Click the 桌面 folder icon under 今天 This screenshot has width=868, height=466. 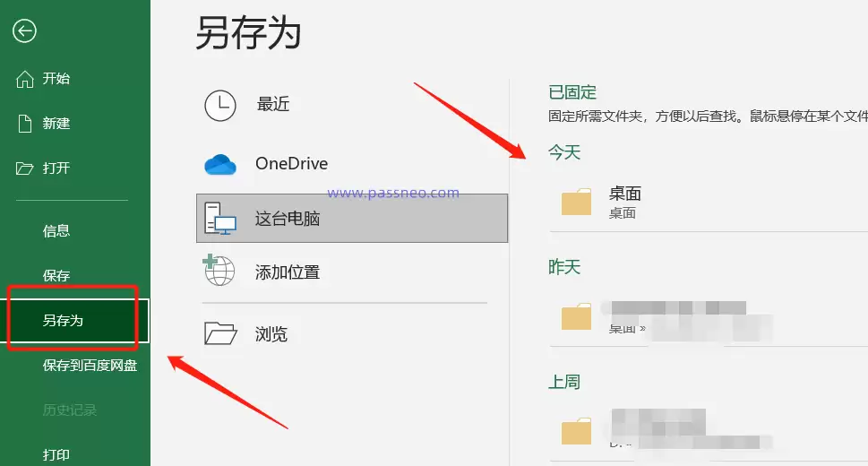pos(576,202)
